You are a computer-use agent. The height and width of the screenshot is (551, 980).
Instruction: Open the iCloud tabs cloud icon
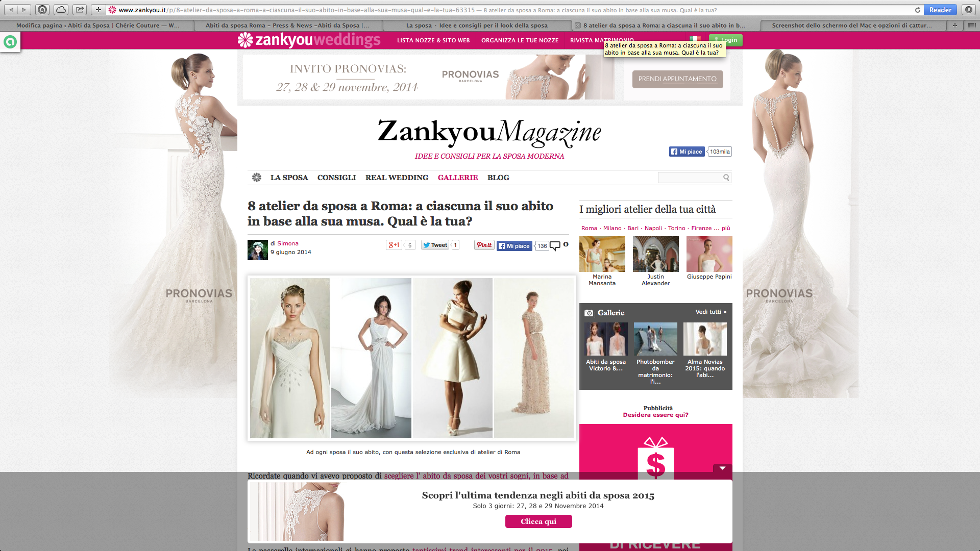coord(61,10)
